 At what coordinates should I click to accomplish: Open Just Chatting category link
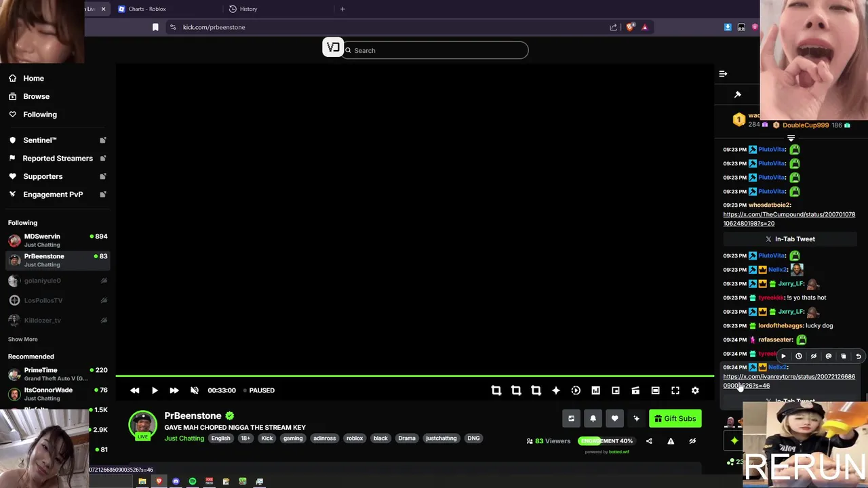pyautogui.click(x=184, y=439)
